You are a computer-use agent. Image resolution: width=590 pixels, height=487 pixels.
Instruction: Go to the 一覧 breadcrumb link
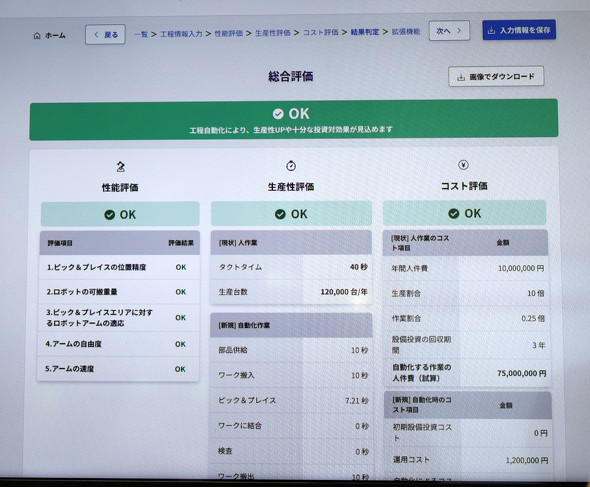coord(141,34)
